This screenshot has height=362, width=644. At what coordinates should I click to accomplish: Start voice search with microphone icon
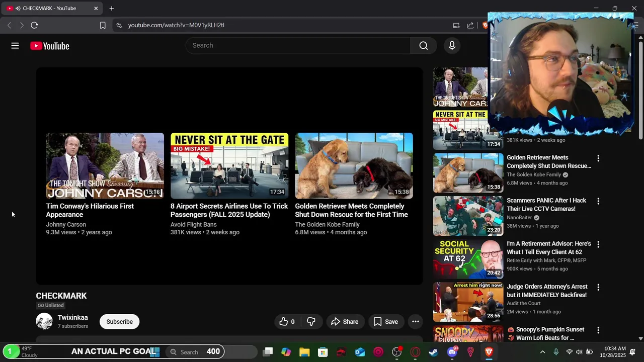[x=452, y=45]
